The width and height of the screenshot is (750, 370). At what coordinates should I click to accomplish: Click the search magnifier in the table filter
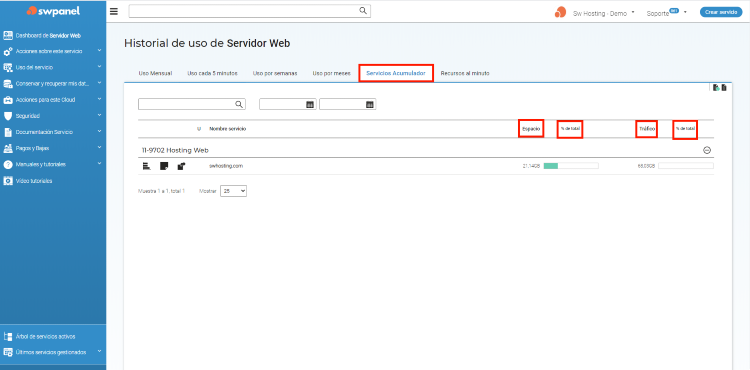pos(239,104)
